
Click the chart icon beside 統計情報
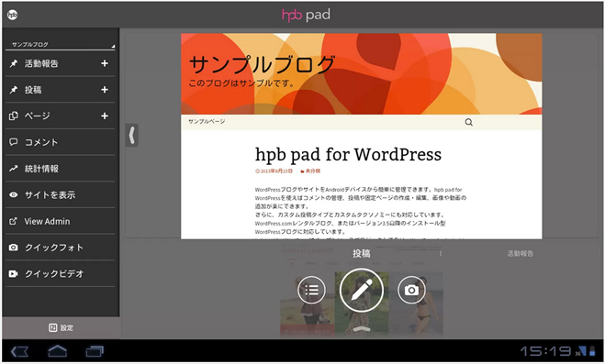pyautogui.click(x=14, y=169)
